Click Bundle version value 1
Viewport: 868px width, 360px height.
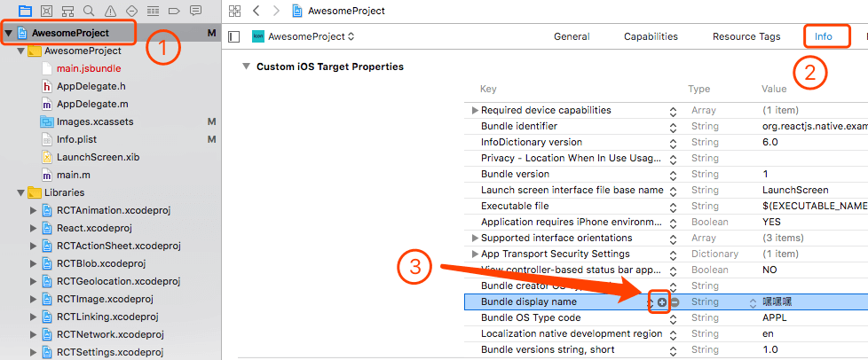click(x=764, y=174)
